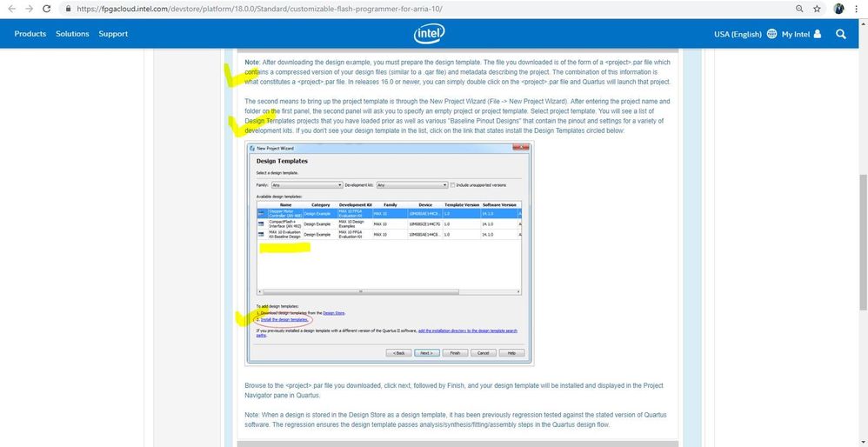This screenshot has width=868, height=447.
Task: Click the Intel logo
Action: (x=430, y=34)
